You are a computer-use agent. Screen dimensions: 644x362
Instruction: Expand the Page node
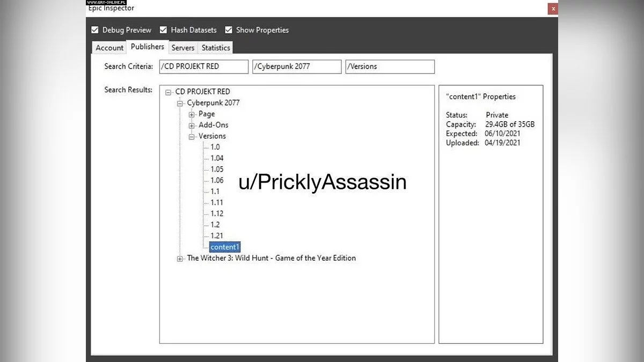(192, 114)
